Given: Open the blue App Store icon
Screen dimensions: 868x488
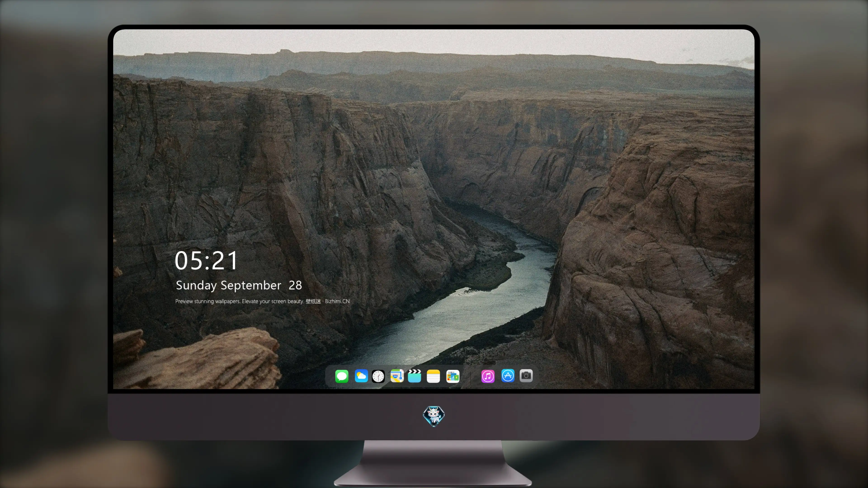Looking at the screenshot, I should 508,375.
